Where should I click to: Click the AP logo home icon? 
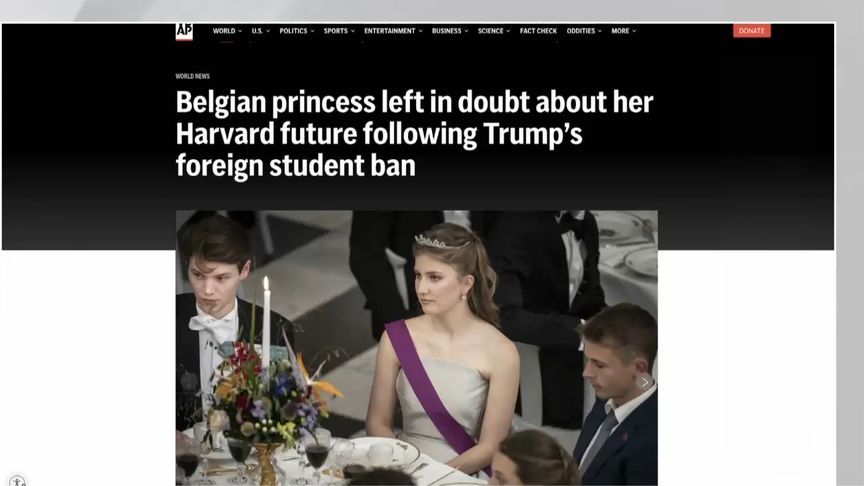click(184, 31)
